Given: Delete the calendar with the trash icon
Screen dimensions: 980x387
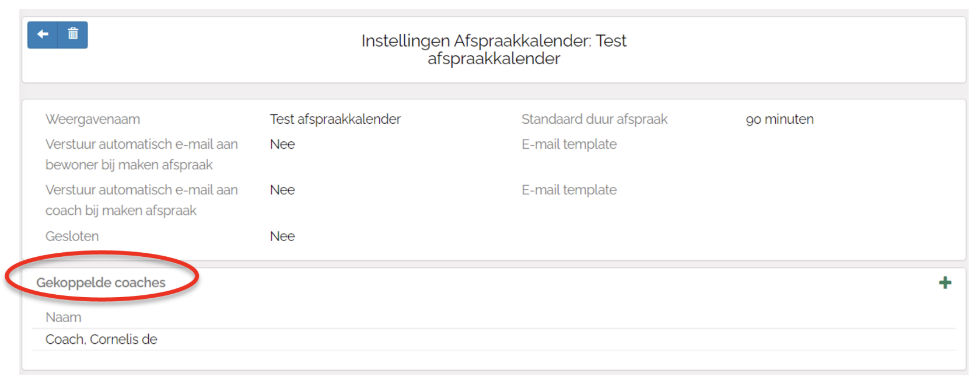Looking at the screenshot, I should coord(73,34).
